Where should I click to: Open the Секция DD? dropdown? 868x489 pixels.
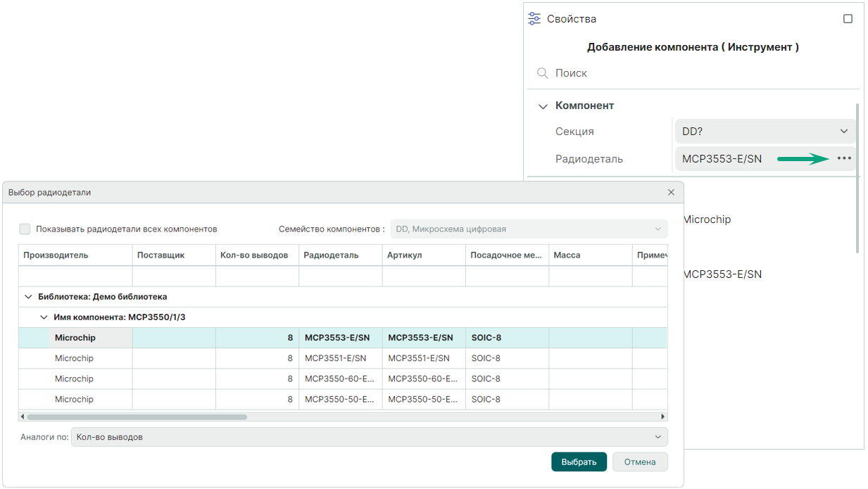(x=765, y=132)
